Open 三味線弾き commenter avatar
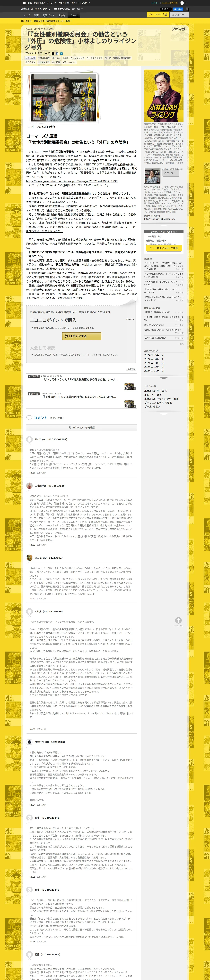The image size is (210, 980). click(29, 485)
